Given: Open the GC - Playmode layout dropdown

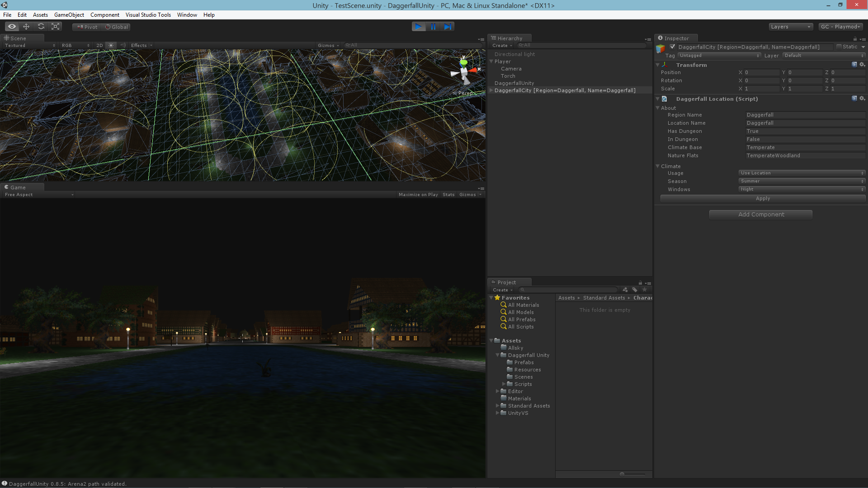Looking at the screenshot, I should 840,27.
